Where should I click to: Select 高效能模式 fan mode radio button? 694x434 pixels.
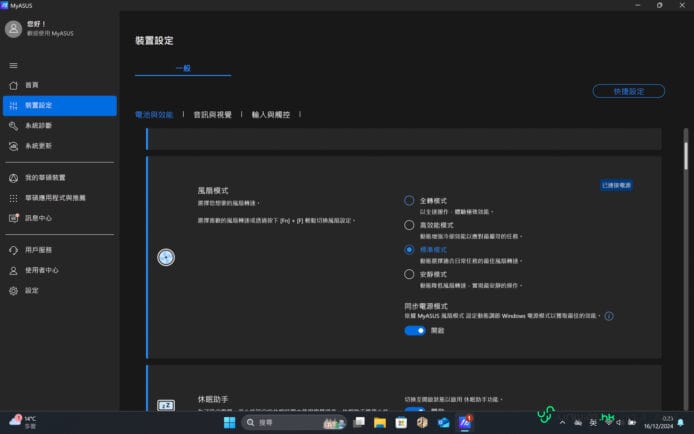pos(409,226)
